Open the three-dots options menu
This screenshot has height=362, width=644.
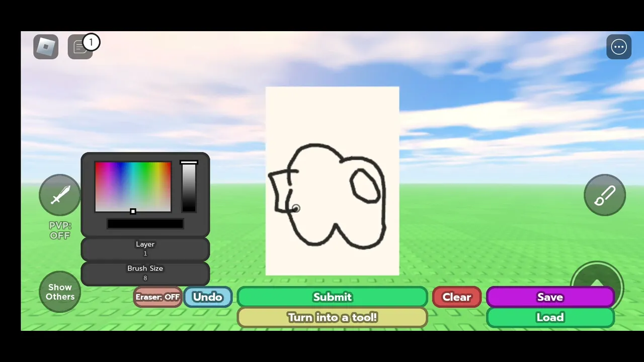619,47
